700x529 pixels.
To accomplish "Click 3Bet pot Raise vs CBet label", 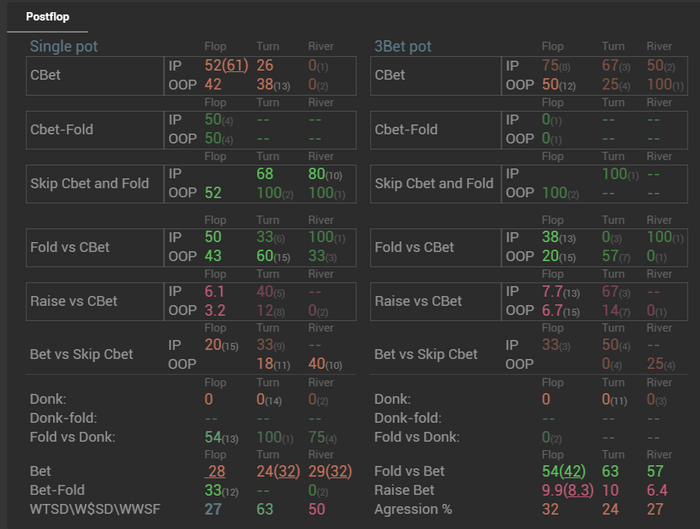I will click(418, 301).
